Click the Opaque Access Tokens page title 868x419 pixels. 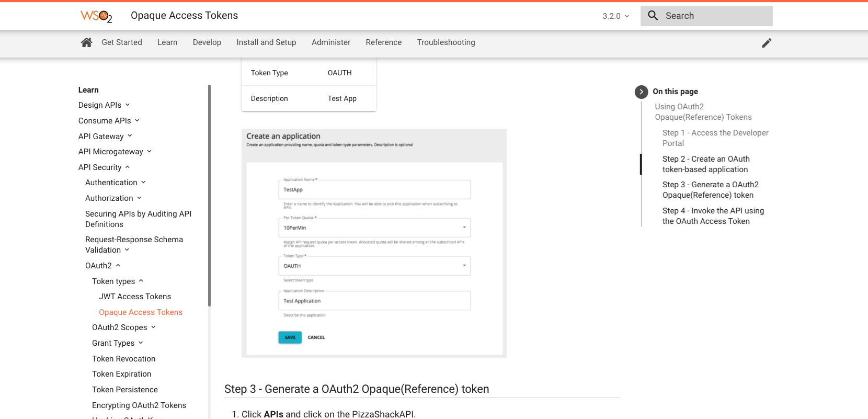pyautogui.click(x=184, y=16)
